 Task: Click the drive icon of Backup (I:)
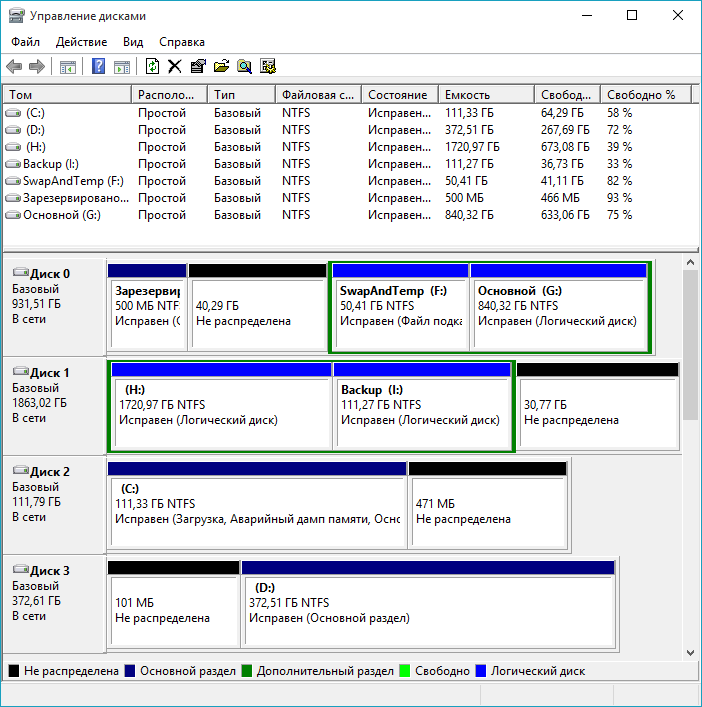pyautogui.click(x=13, y=164)
